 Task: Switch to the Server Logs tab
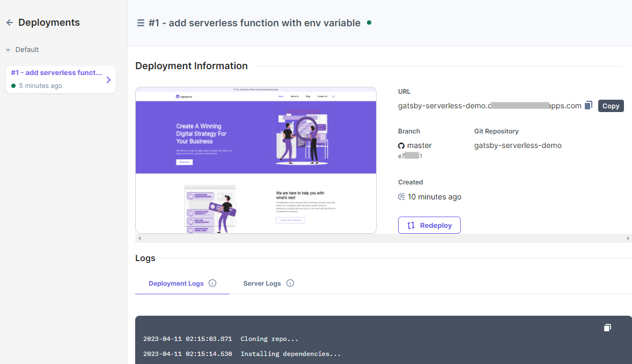point(262,283)
